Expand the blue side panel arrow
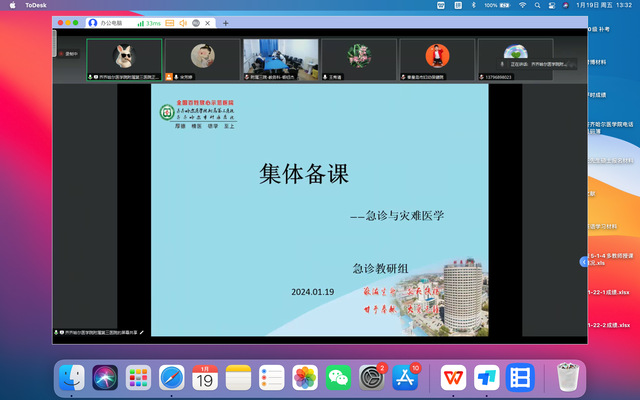This screenshot has height=400, width=640. (585, 261)
